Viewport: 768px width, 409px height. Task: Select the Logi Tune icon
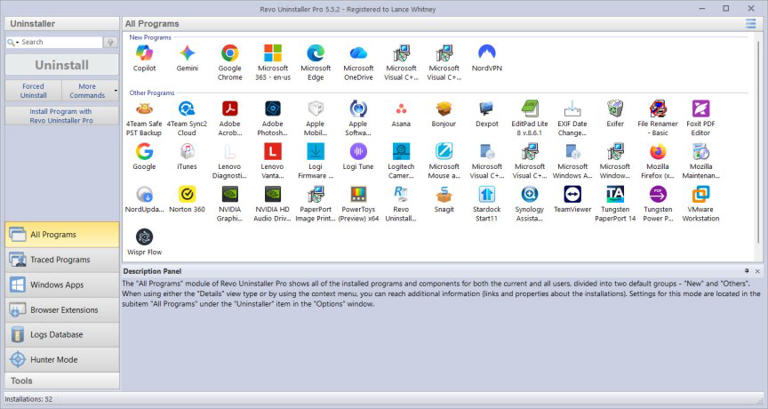coord(359,151)
